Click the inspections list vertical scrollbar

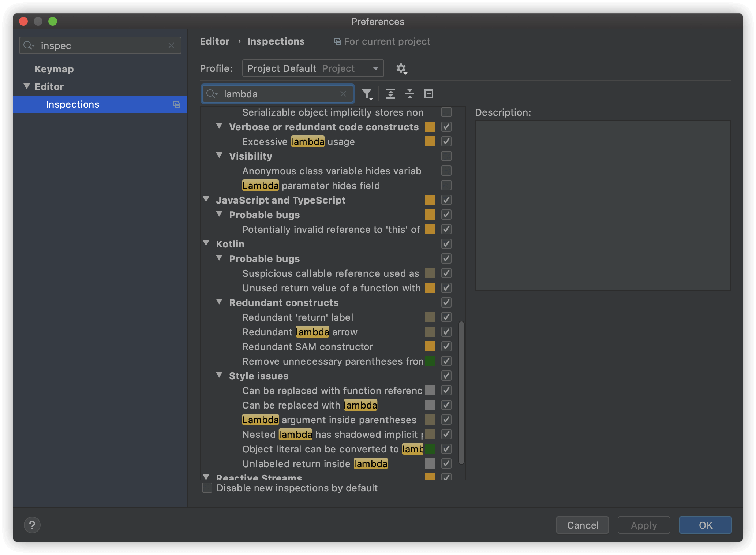(461, 392)
